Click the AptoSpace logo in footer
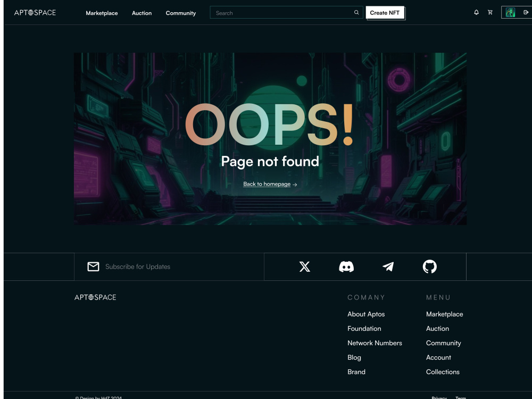532x399 pixels. [95, 297]
